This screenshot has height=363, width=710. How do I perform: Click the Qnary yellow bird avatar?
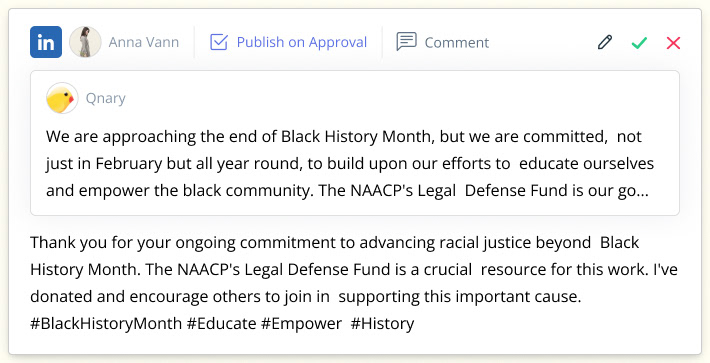coord(62,98)
